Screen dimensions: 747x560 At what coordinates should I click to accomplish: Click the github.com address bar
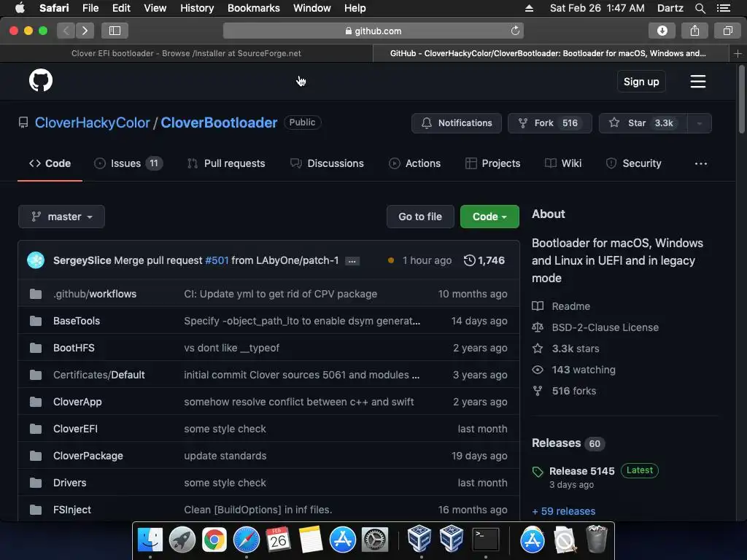point(373,31)
